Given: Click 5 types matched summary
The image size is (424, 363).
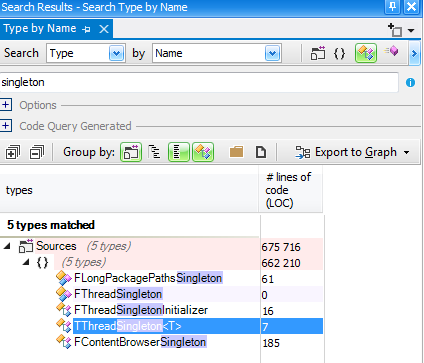Looking at the screenshot, I should click(x=51, y=225).
